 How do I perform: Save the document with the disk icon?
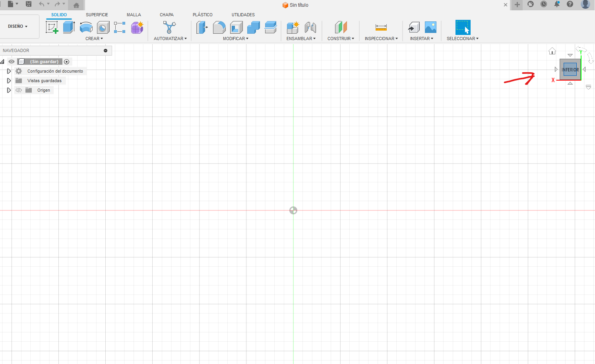pyautogui.click(x=28, y=5)
